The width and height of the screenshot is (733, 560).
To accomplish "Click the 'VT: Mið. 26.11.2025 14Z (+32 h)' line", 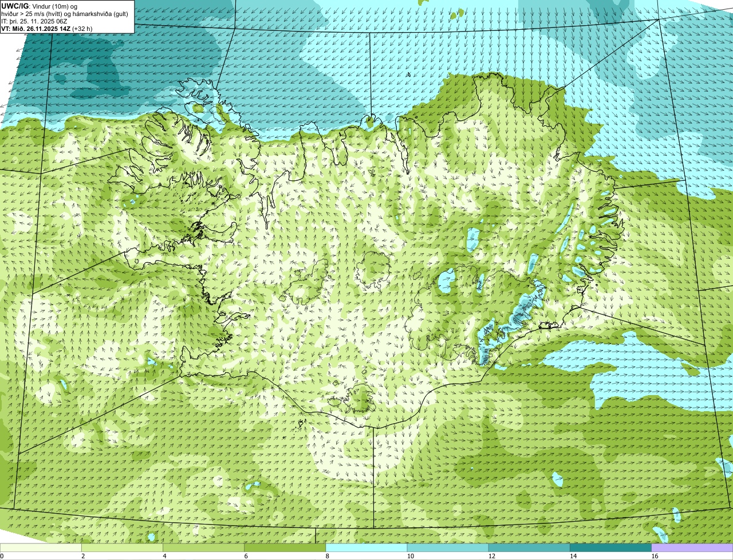I will click(47, 29).
